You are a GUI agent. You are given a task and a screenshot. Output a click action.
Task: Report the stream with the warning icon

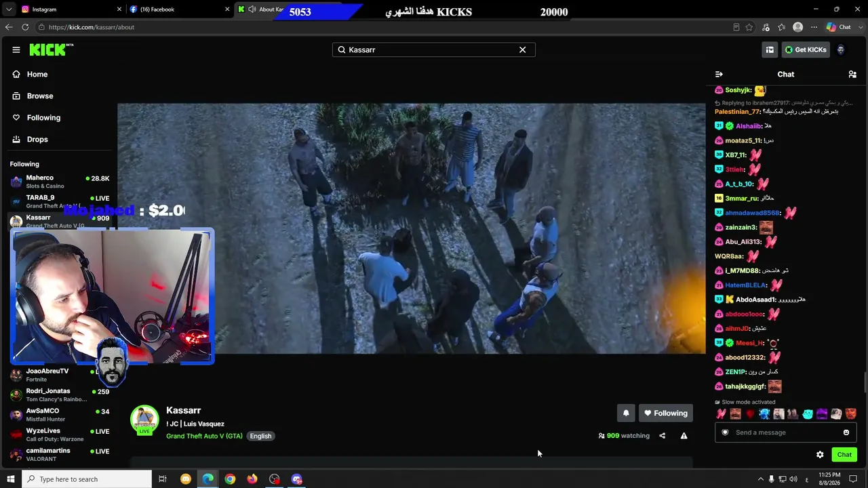684,436
